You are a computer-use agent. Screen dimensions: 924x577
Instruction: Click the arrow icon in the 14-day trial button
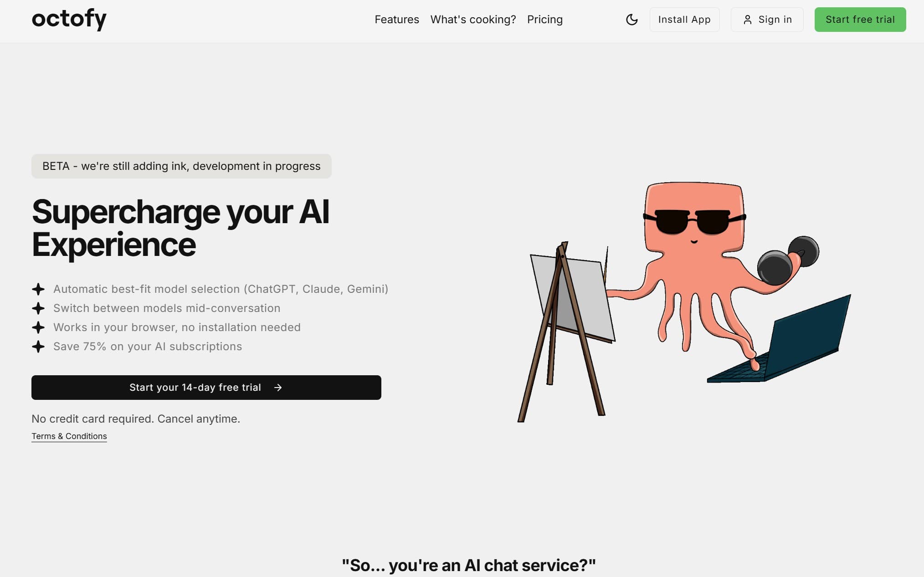tap(278, 388)
